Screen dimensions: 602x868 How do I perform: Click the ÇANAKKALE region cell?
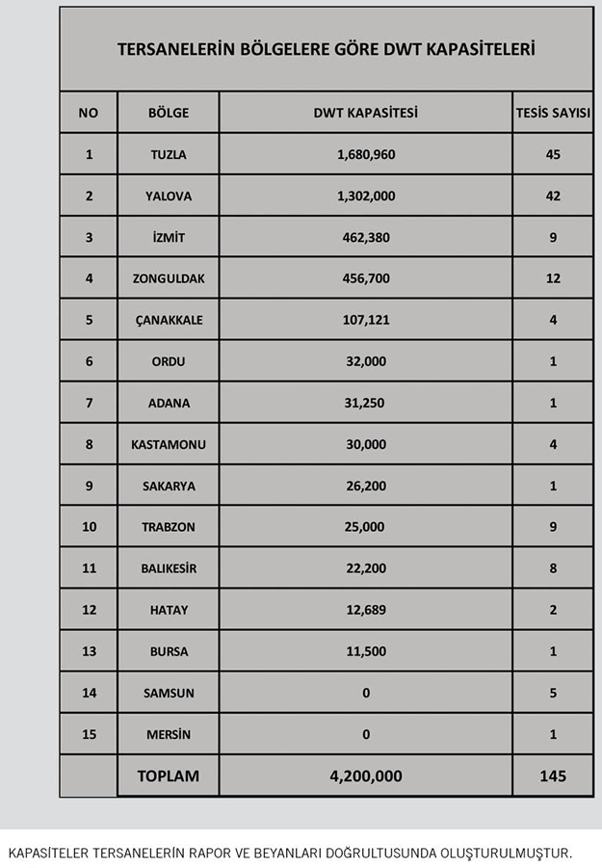click(x=169, y=320)
